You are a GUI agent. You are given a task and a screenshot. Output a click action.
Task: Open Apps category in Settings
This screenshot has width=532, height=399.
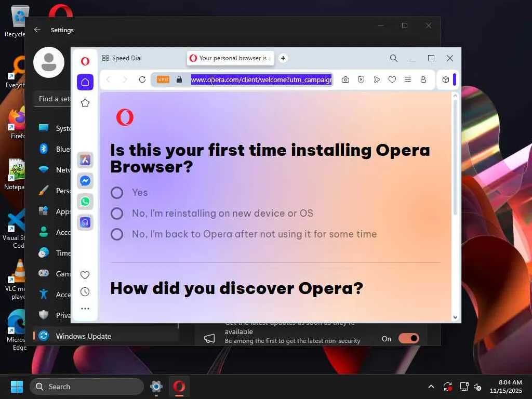click(x=54, y=211)
